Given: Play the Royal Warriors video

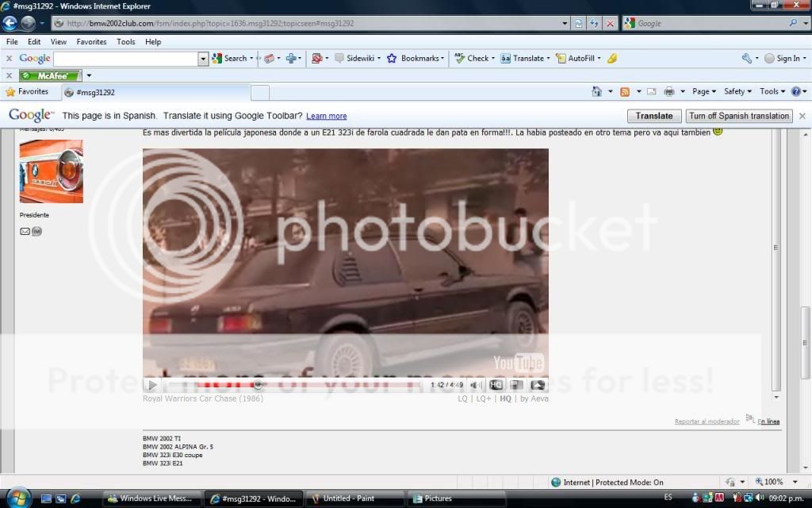Looking at the screenshot, I should pos(151,385).
